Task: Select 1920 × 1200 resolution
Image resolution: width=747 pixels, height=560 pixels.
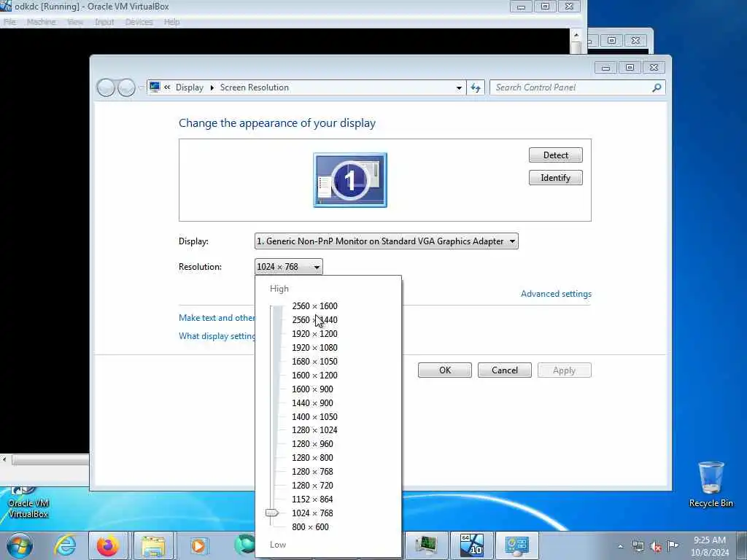Action: coord(314,334)
